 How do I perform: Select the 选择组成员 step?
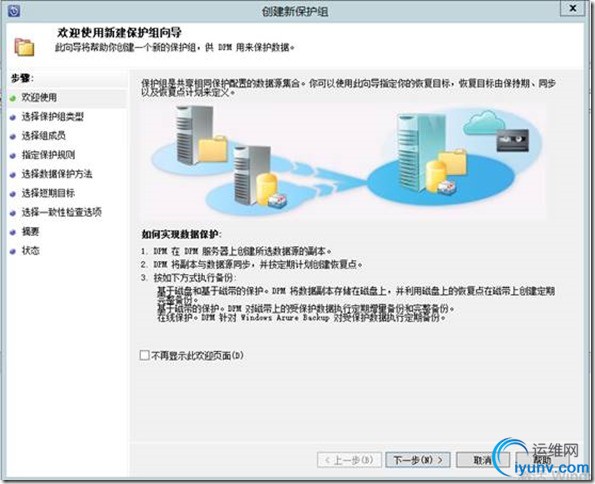(x=43, y=136)
